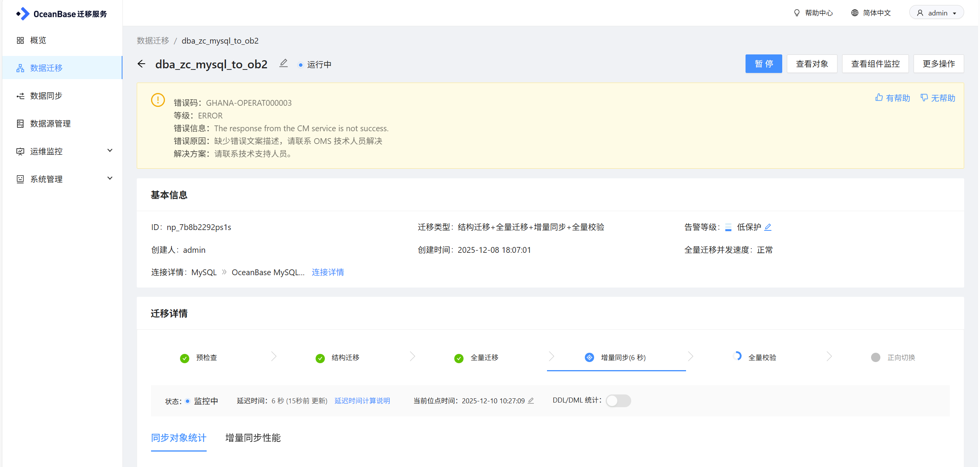Click the OceanBase logo icon
This screenshot has height=467, width=980.
click(x=23, y=14)
